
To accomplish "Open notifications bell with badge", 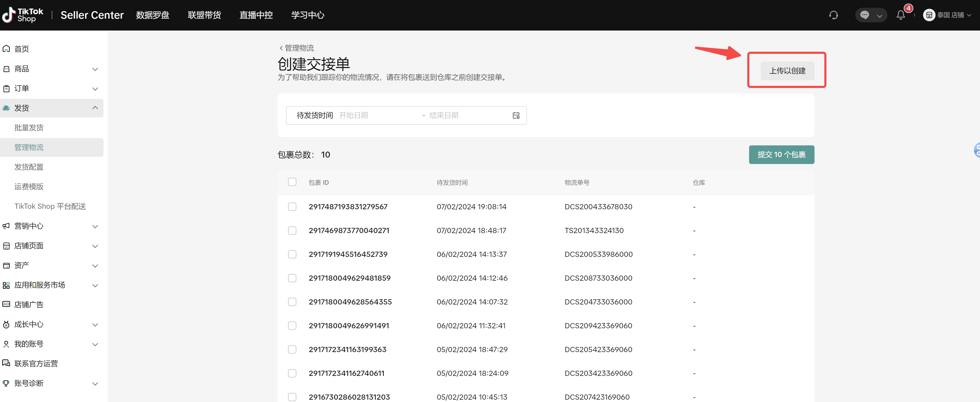I will (x=901, y=15).
